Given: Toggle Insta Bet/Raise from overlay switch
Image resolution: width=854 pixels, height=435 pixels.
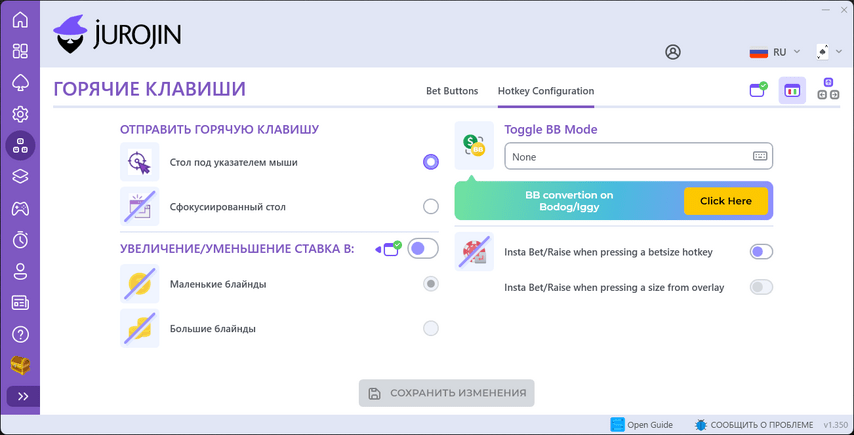Looking at the screenshot, I should pyautogui.click(x=761, y=287).
